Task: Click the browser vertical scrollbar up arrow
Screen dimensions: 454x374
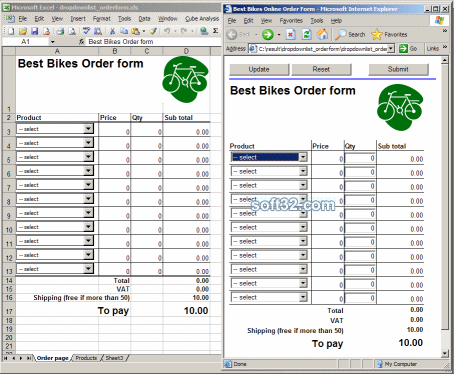Action: [444, 60]
